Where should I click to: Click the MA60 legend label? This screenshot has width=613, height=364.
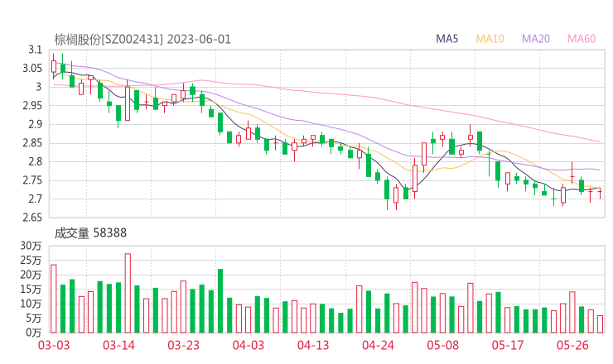(x=582, y=39)
